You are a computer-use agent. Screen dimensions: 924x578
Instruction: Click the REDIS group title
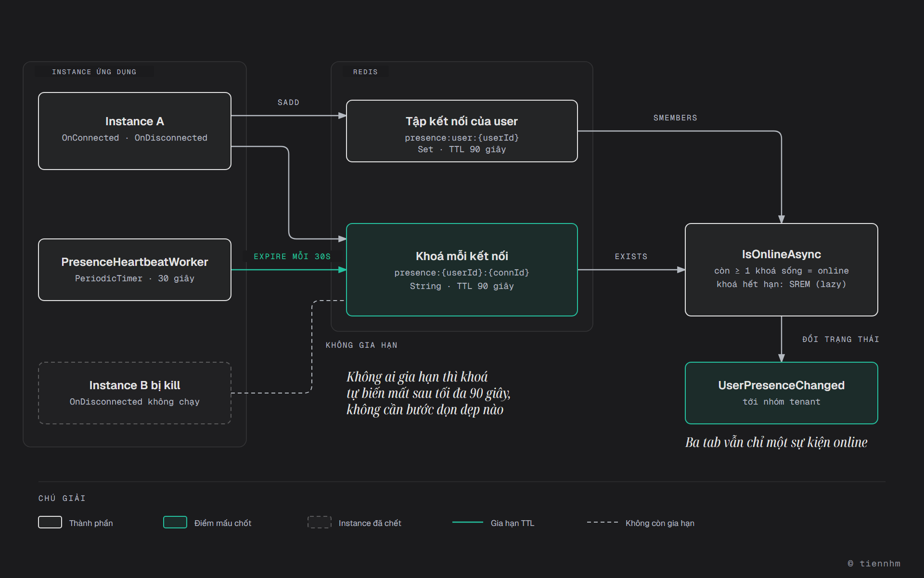coord(365,72)
